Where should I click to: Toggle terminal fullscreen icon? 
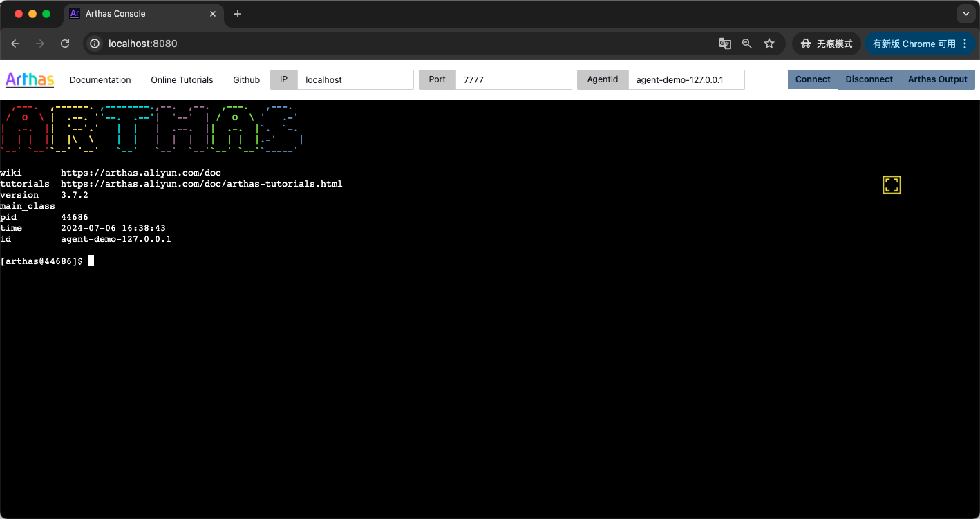892,185
